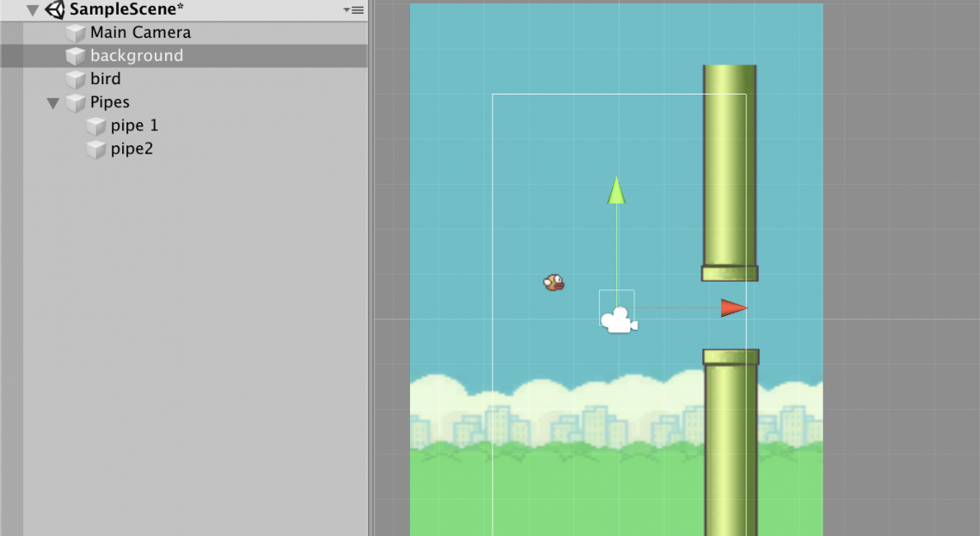Image resolution: width=980 pixels, height=536 pixels.
Task: Select pipe 1 in the hierarchy
Action: 134,125
